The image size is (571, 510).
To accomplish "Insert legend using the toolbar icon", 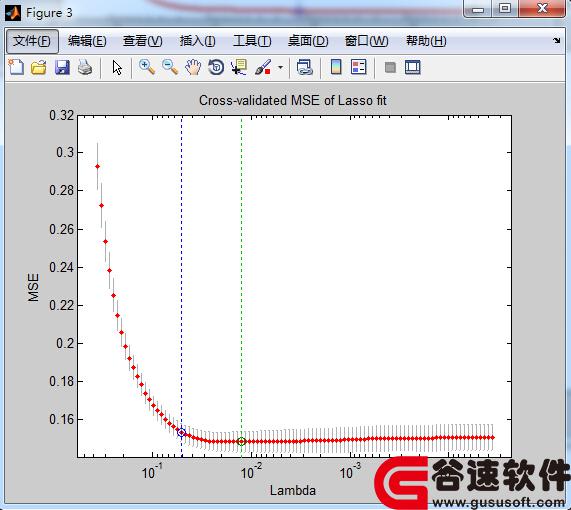I will (x=359, y=67).
